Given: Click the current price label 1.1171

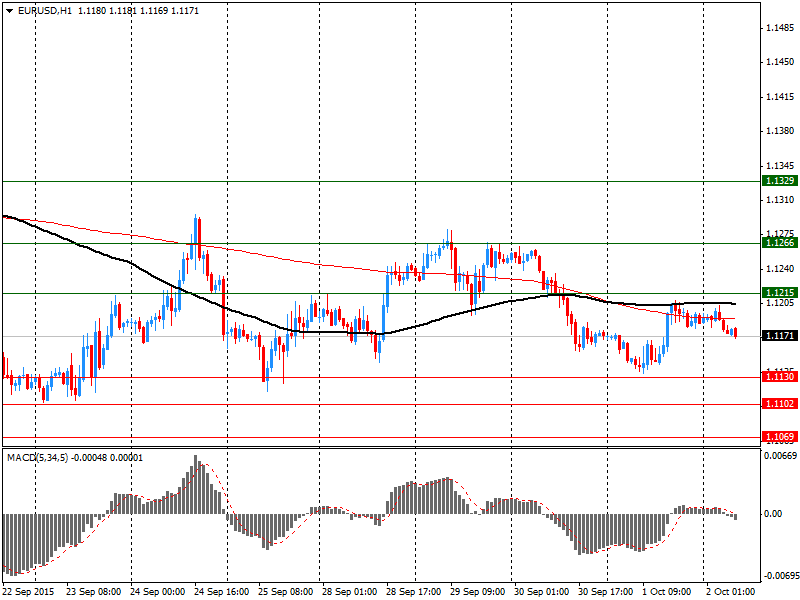Looking at the screenshot, I should coord(780,336).
